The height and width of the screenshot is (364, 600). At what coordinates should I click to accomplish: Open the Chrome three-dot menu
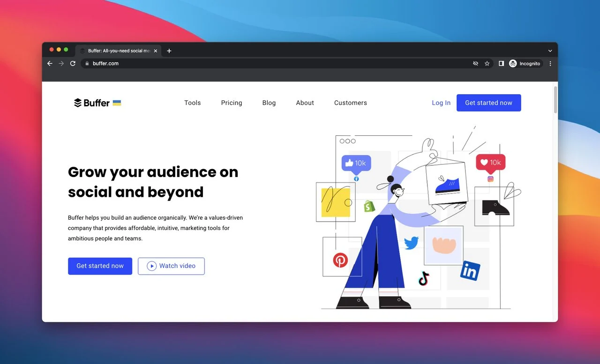[x=550, y=64]
